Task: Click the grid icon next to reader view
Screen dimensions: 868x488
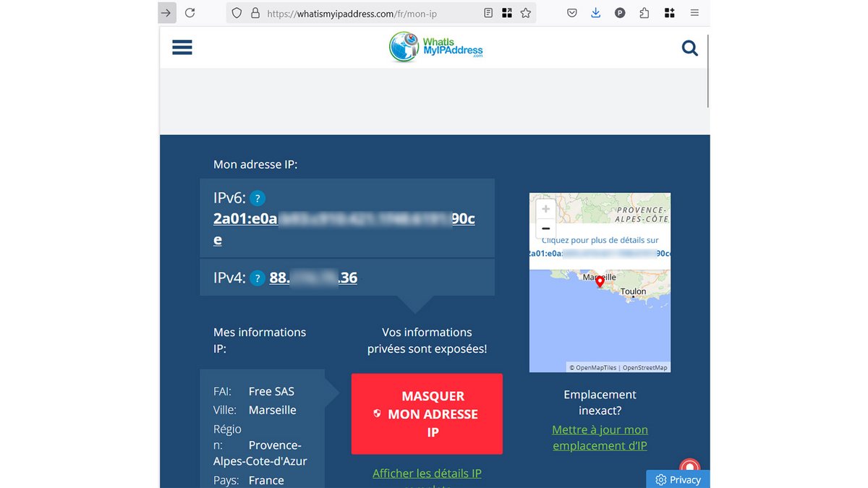Action: coord(507,13)
